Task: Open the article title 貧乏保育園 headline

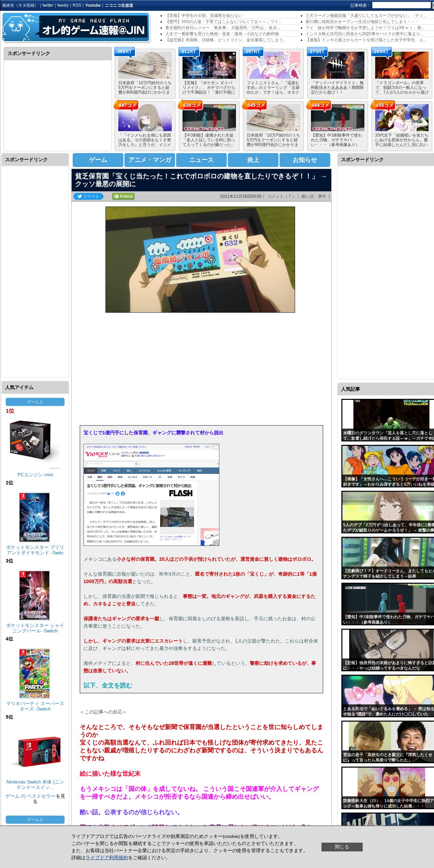Action: pos(201,180)
